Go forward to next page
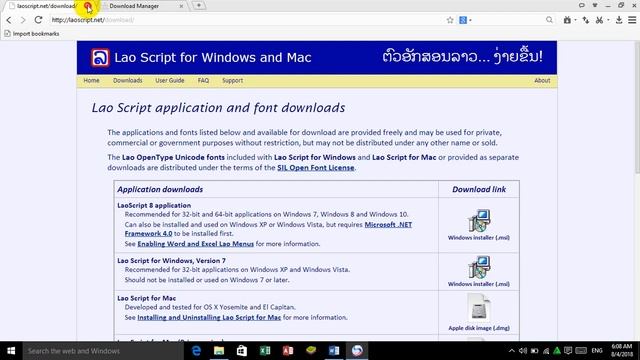640x360 pixels. pos(23,20)
